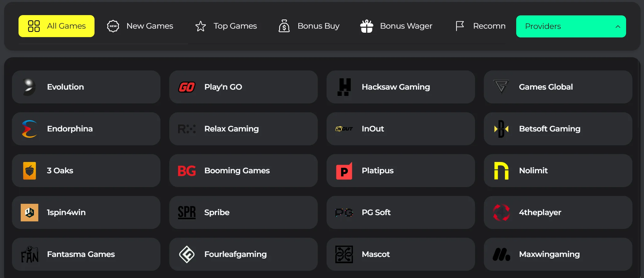
Task: Click the Endorphina logo icon
Action: (29, 129)
